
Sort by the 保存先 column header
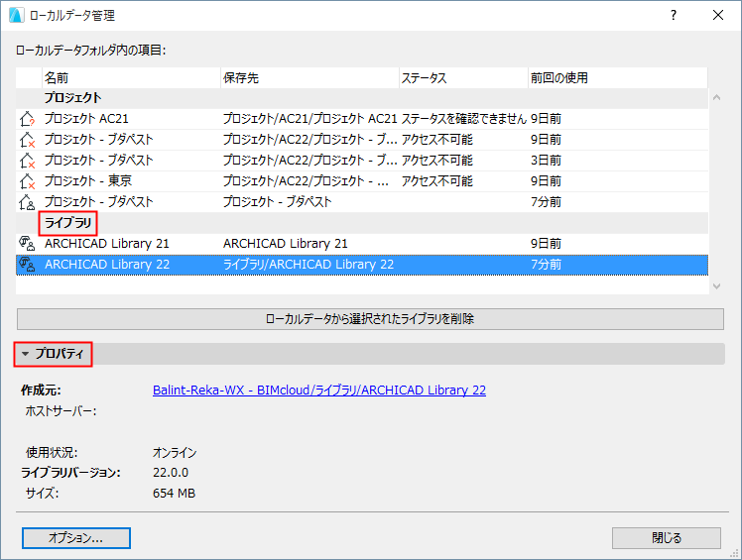coord(309,78)
